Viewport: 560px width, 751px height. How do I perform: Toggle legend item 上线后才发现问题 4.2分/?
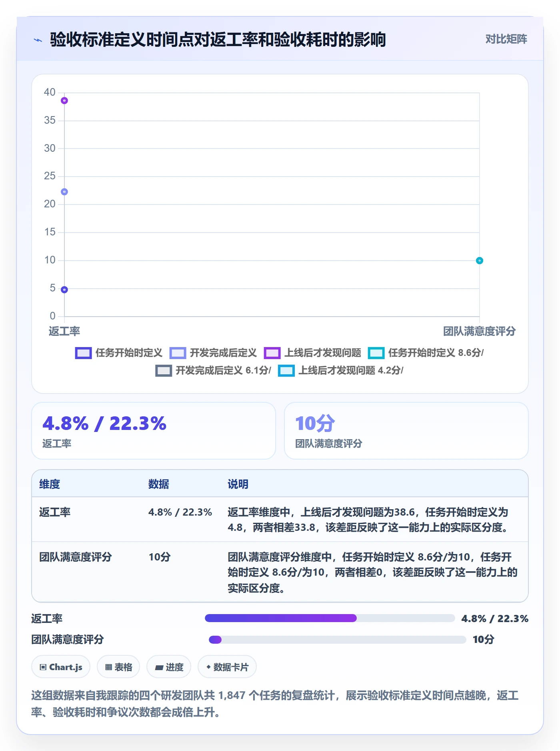click(x=341, y=371)
